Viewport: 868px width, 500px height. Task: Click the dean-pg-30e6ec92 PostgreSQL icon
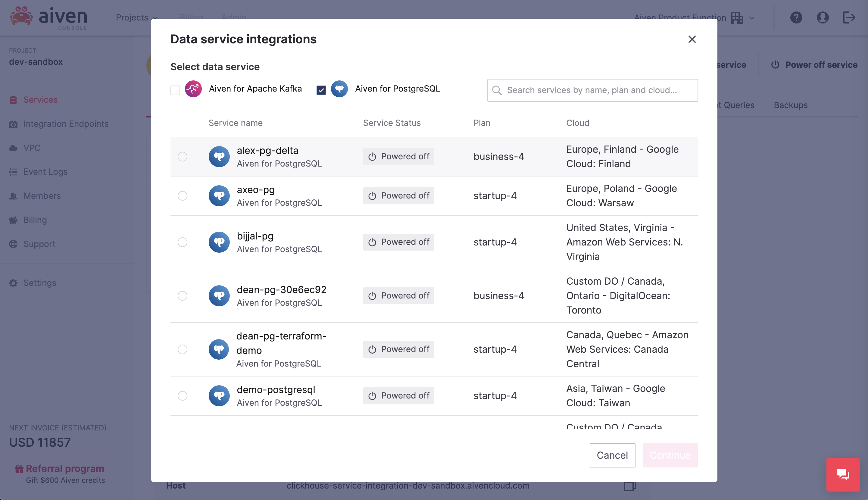[219, 296]
